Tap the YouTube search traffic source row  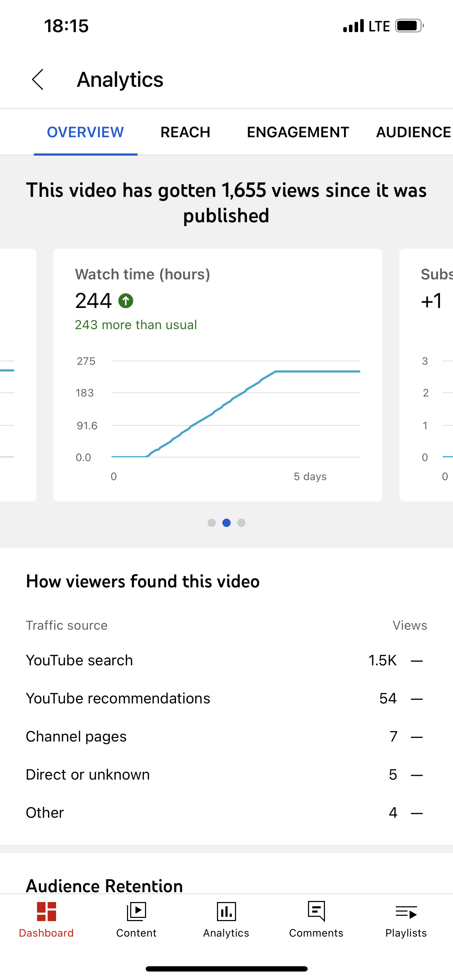[x=226, y=660]
